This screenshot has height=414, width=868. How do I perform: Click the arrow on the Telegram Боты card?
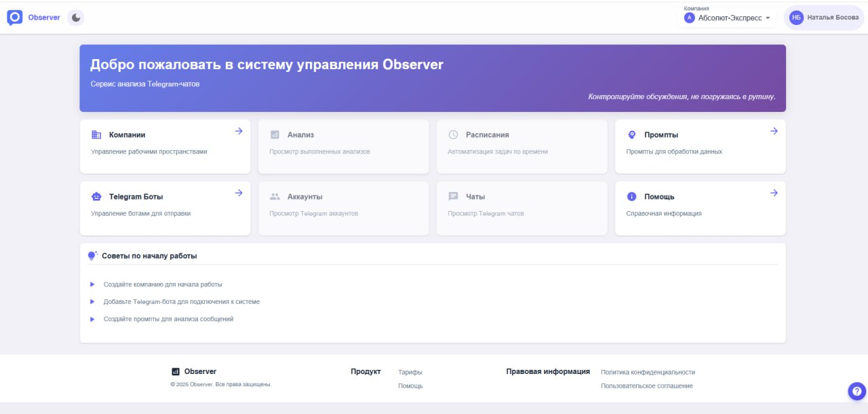coord(239,193)
